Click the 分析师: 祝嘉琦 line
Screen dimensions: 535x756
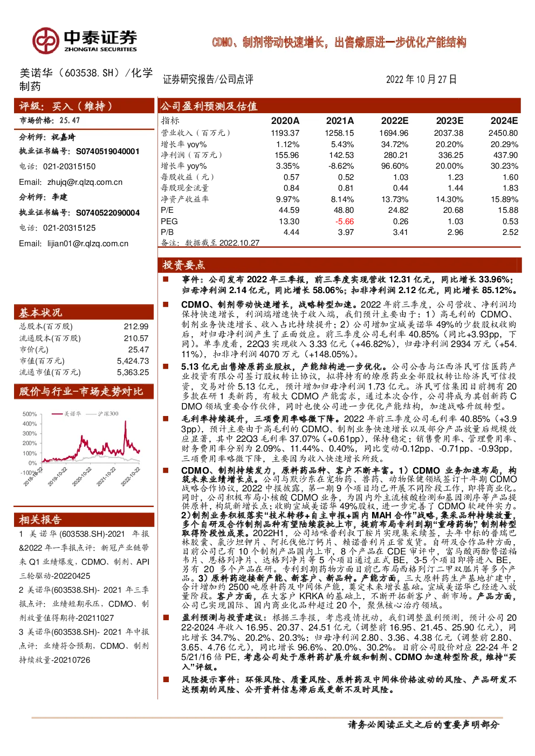[47, 137]
